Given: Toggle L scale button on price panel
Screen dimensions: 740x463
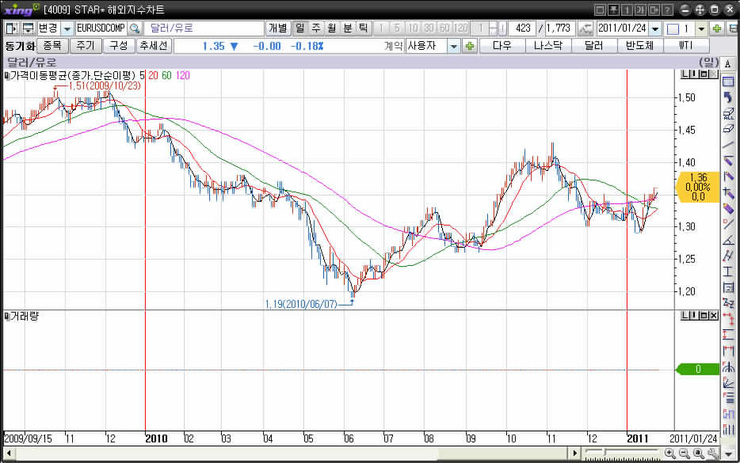Looking at the screenshot, I should tap(685, 74).
